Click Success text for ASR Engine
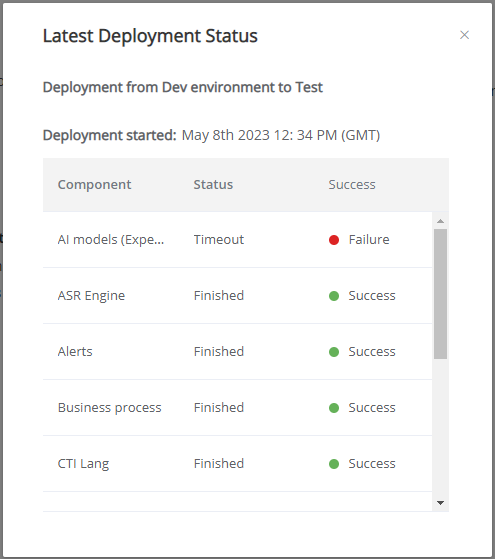 [372, 296]
